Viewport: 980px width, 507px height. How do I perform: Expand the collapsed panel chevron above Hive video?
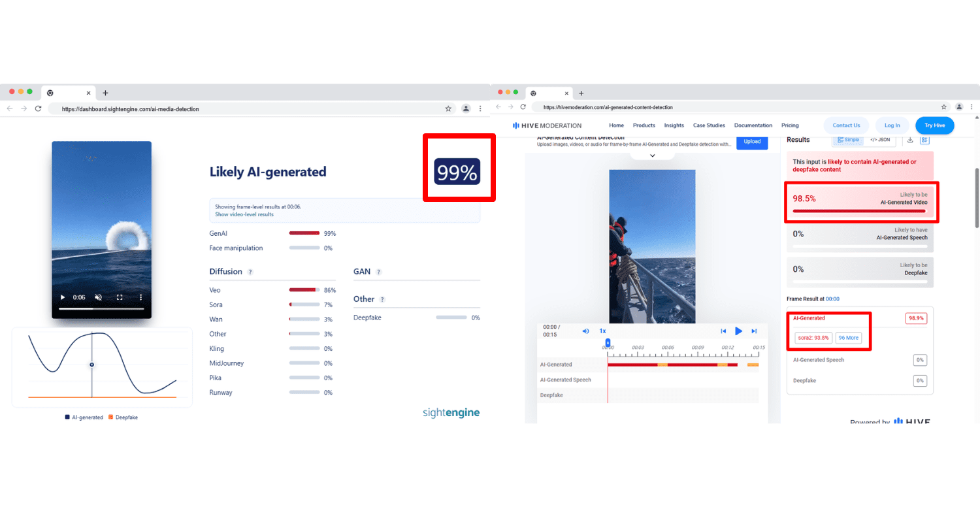[x=652, y=155]
